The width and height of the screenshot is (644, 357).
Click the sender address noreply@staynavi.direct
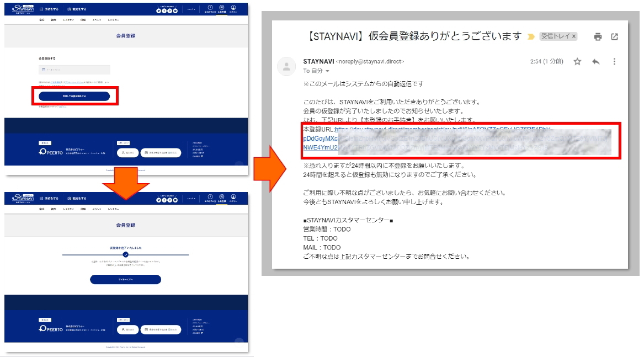coord(370,62)
